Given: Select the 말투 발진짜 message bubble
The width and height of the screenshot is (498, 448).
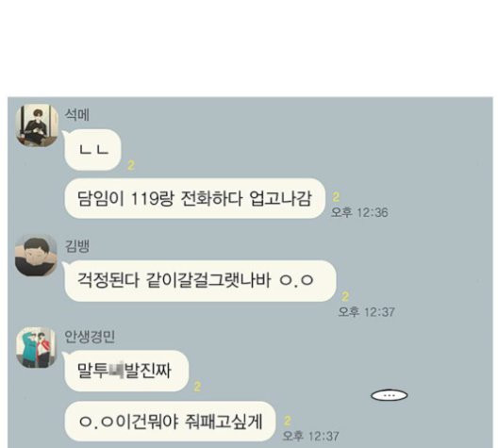Looking at the screenshot, I should pos(126,371).
